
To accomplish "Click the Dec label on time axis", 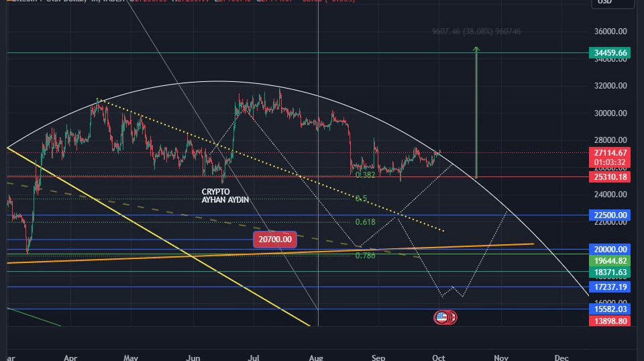I will [x=561, y=358].
